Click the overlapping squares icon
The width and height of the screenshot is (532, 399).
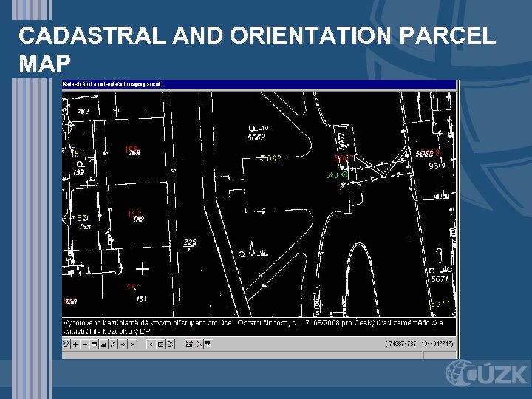pos(208,344)
